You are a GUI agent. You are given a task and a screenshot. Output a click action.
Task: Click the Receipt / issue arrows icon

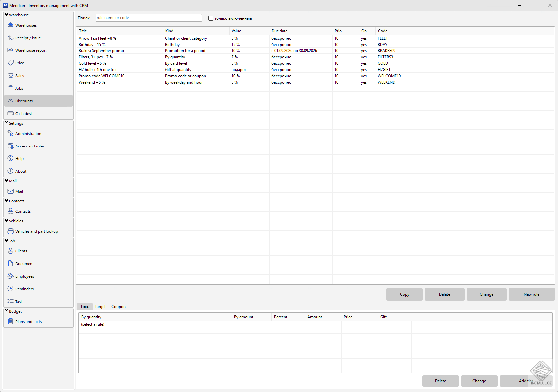tap(11, 38)
